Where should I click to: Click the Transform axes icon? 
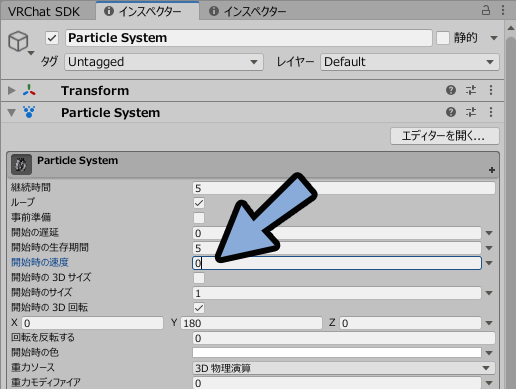[29, 90]
